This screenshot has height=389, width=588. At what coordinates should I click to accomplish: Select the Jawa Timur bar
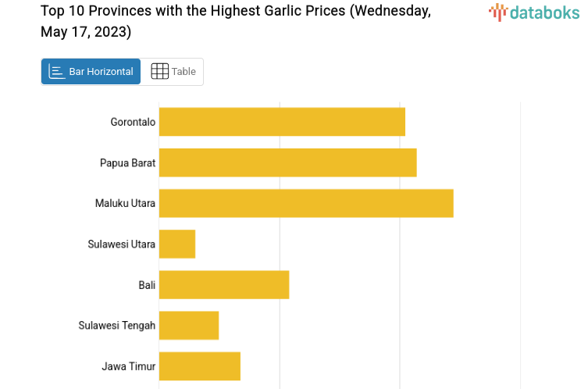tap(200, 366)
